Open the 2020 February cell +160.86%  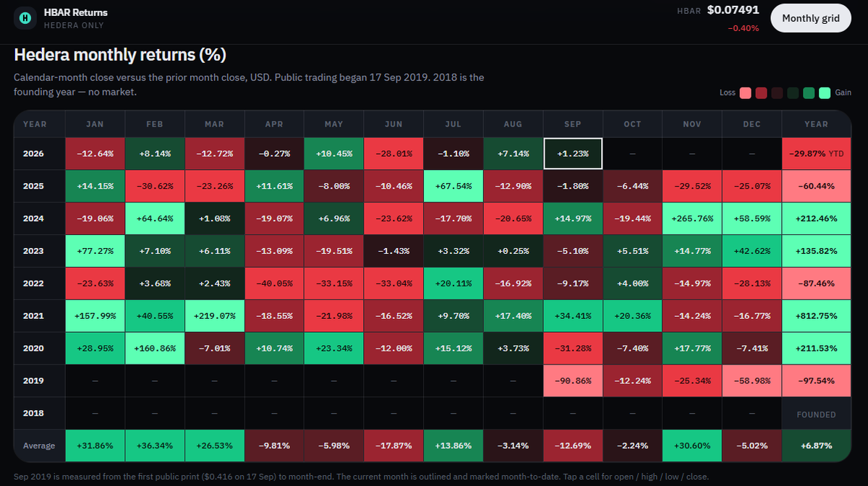coord(155,349)
